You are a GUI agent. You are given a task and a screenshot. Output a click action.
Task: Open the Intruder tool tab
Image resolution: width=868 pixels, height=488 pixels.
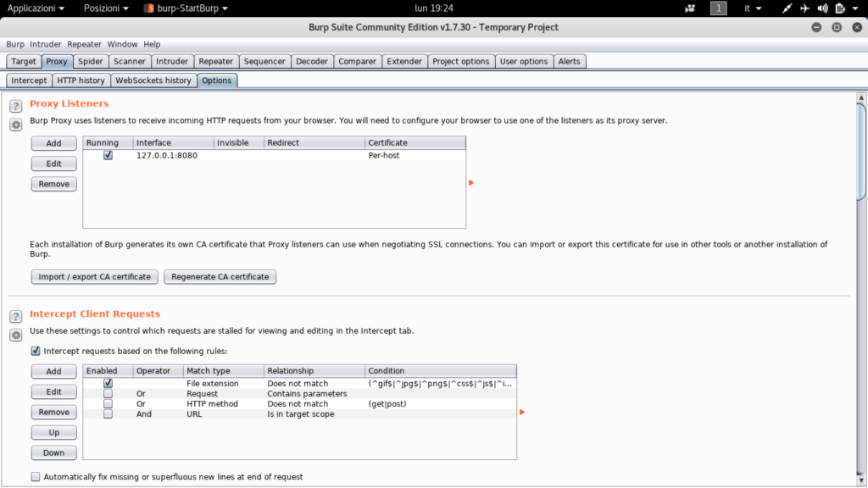coord(171,61)
